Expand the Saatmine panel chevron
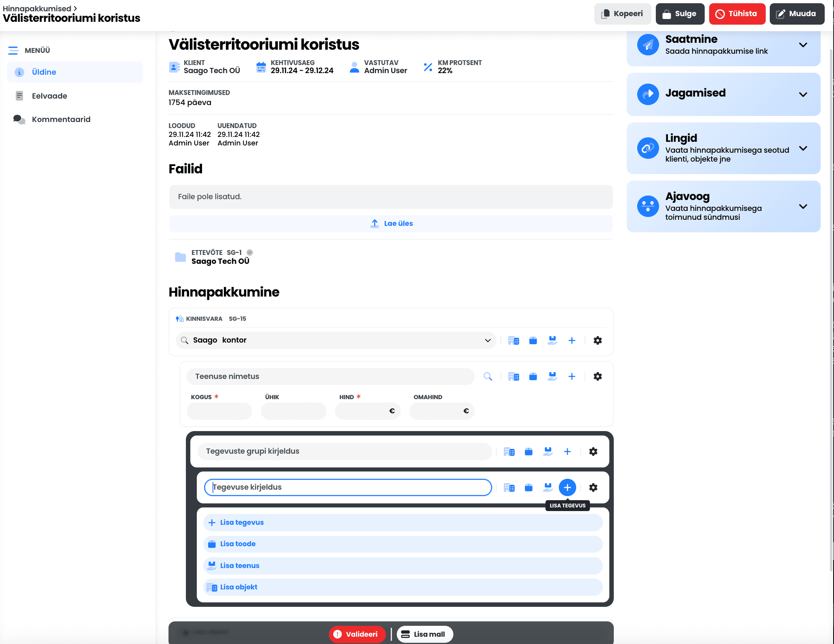834x644 pixels. [x=803, y=45]
